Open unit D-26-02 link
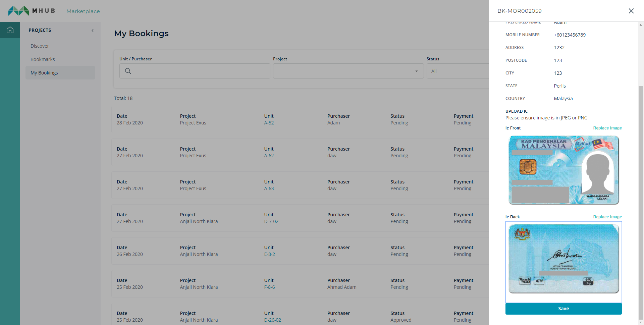 tap(272, 320)
